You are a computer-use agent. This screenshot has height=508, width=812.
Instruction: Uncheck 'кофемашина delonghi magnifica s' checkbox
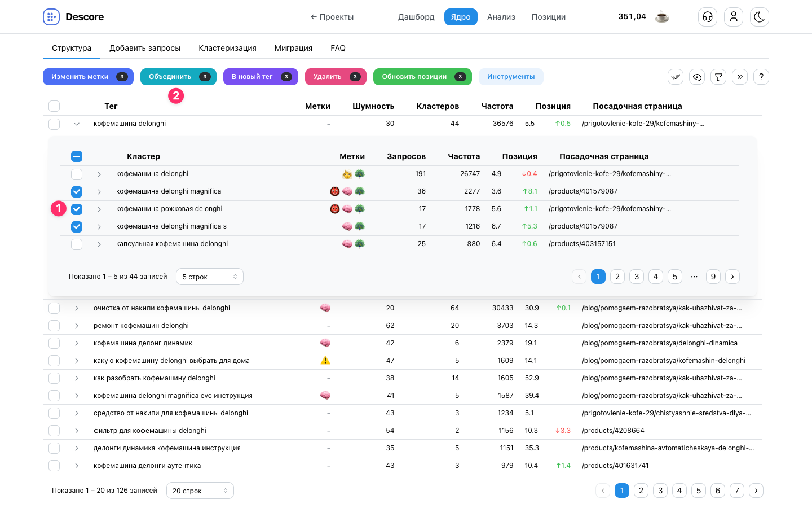point(77,226)
